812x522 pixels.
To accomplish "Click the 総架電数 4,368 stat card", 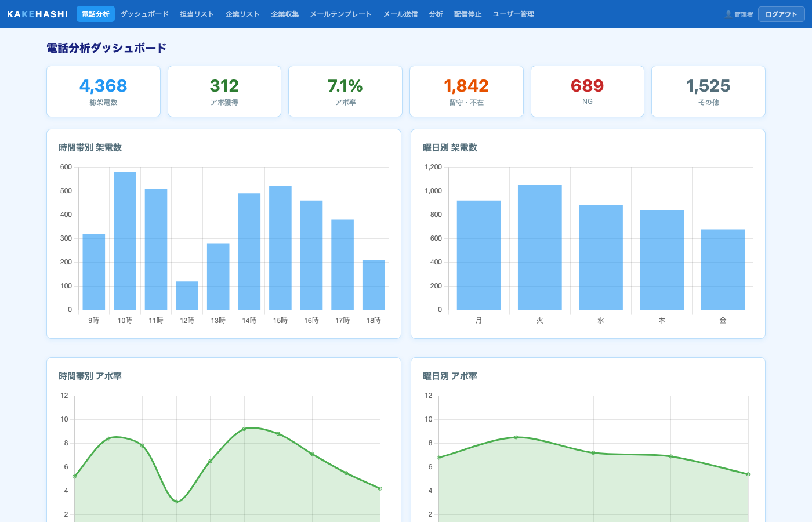I will (x=103, y=92).
